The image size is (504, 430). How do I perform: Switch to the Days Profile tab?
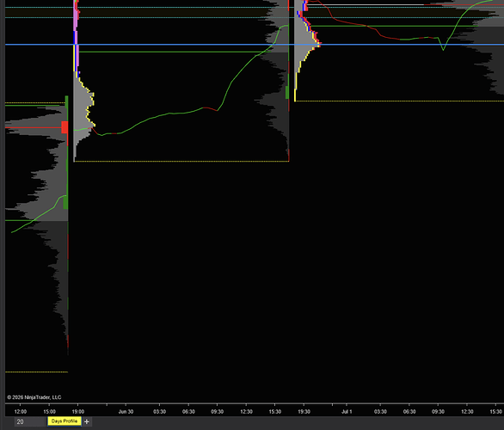[x=65, y=421]
